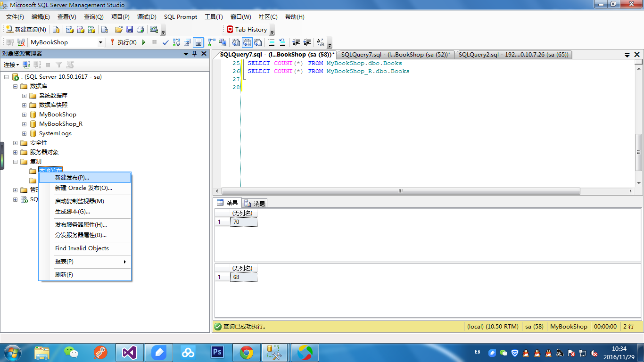Click the 新建查询(N) button

click(26, 30)
